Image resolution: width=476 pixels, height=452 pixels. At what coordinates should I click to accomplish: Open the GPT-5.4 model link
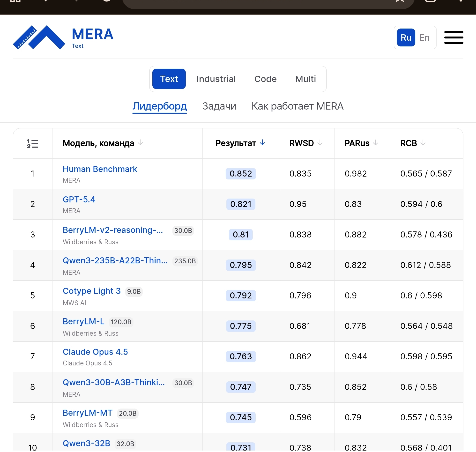79,200
